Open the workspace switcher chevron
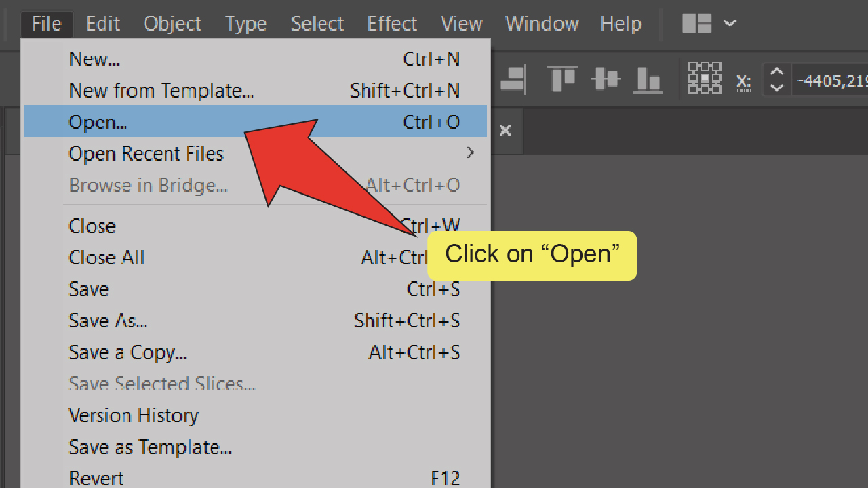Viewport: 868px width, 488px height. tap(730, 23)
